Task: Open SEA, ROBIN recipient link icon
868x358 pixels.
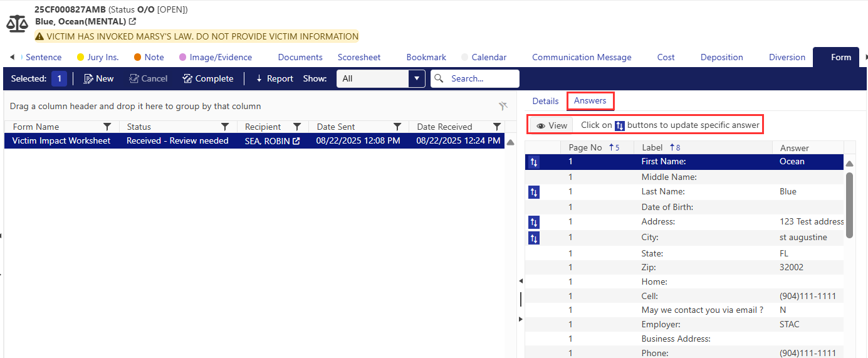Action: coord(296,142)
